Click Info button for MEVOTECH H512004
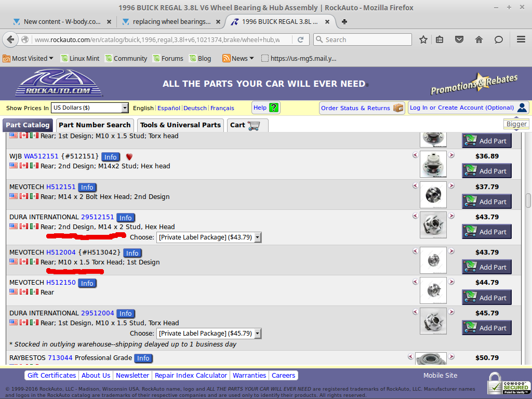 coord(132,253)
